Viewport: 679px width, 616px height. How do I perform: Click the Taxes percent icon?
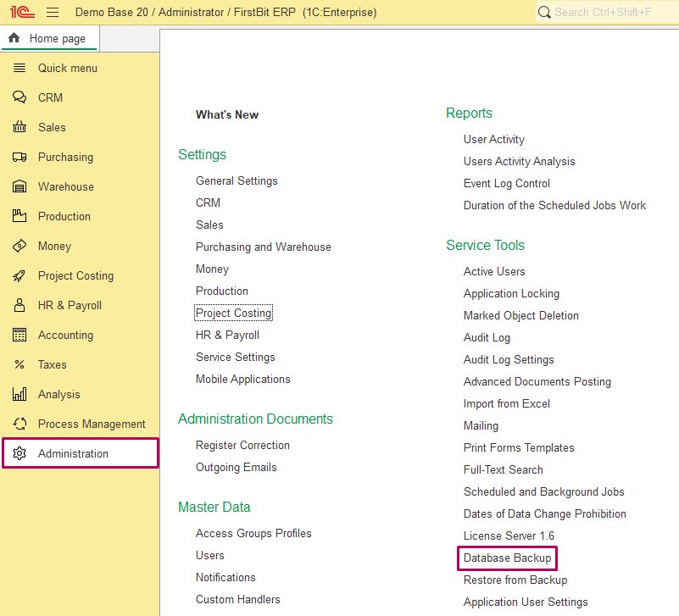click(19, 364)
